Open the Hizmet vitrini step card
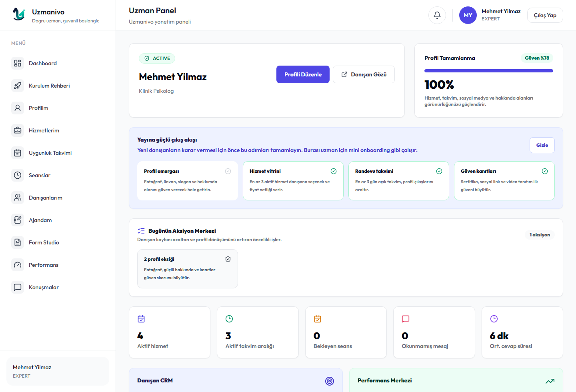 [293, 181]
